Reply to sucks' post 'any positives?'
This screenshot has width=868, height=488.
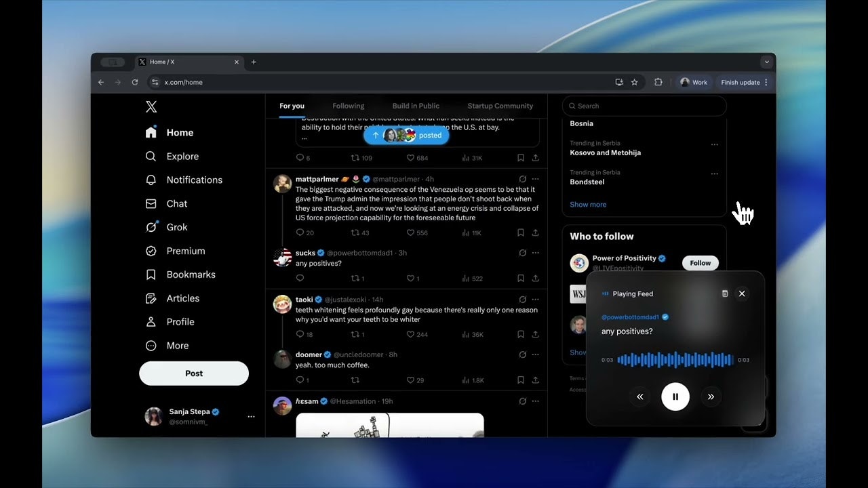pos(300,279)
